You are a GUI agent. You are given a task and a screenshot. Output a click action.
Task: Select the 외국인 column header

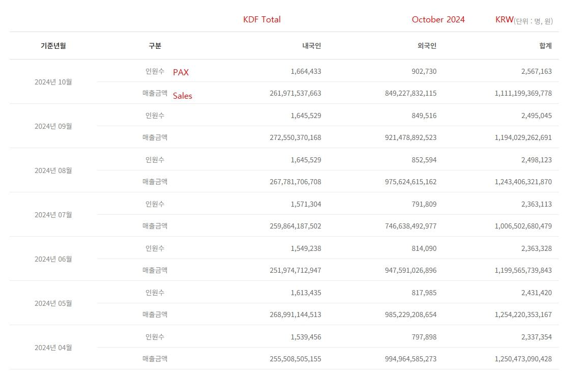(x=427, y=46)
